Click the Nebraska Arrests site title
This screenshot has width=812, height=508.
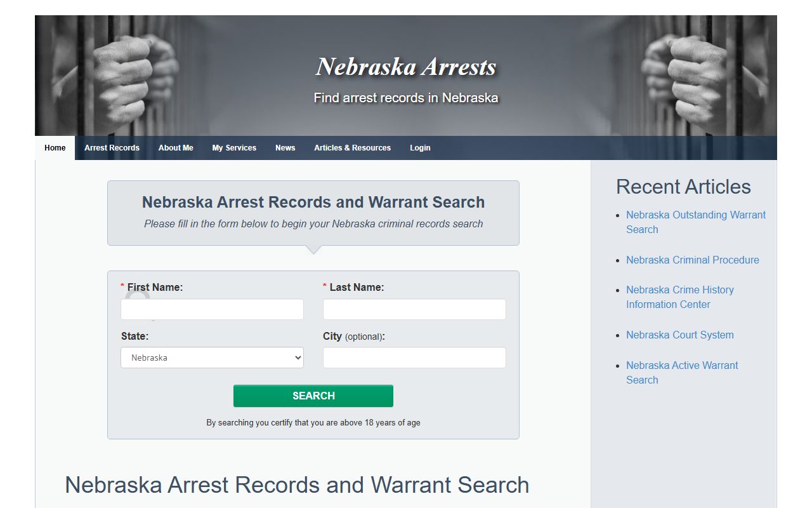pos(406,67)
